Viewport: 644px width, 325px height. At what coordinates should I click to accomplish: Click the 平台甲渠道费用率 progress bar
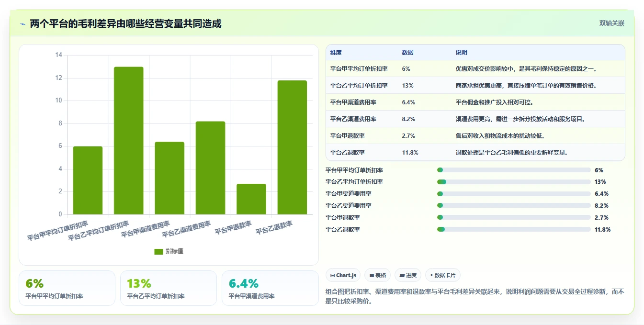point(514,194)
